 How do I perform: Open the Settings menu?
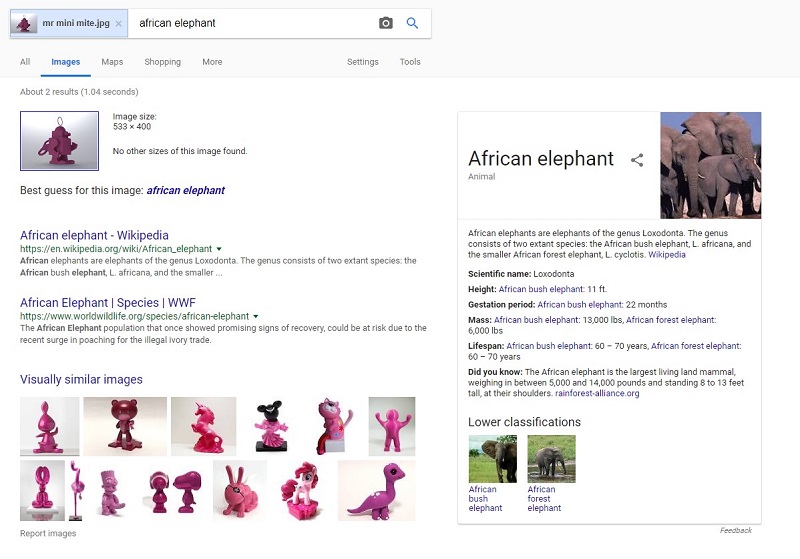pyautogui.click(x=363, y=62)
